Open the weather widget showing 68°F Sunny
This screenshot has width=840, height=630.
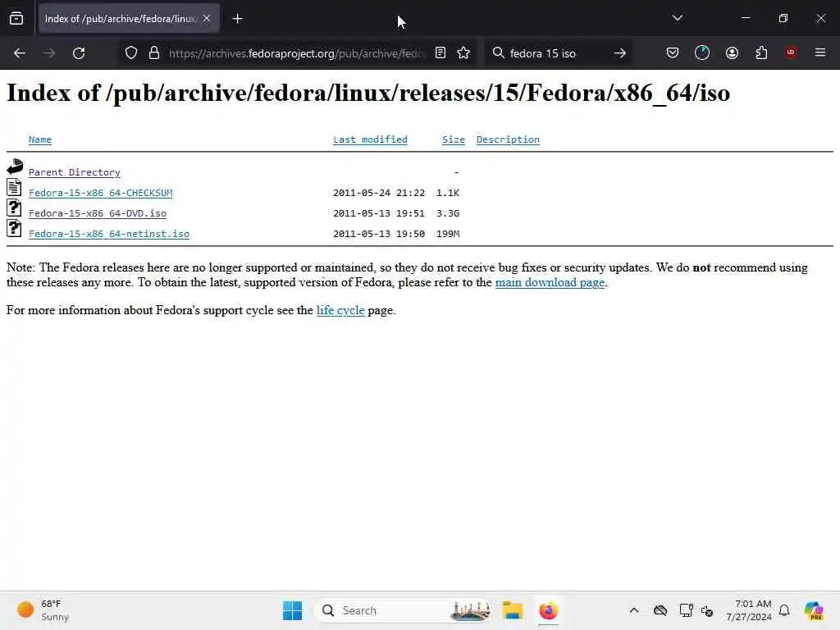click(43, 610)
